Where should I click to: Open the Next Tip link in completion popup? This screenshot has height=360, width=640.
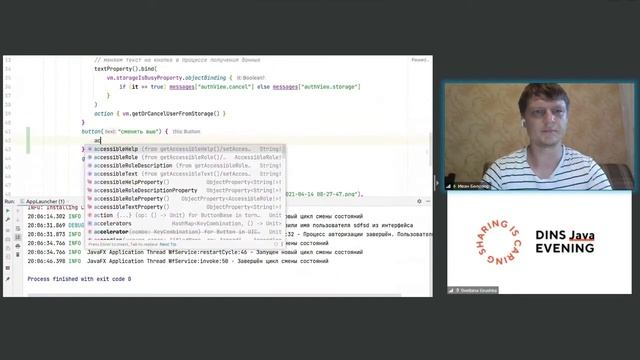(x=168, y=244)
